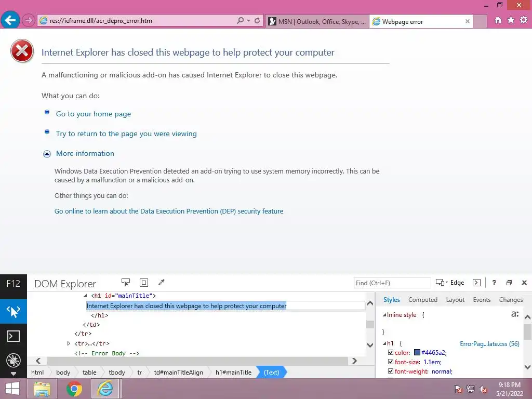Click the pseudo-state a: icon in Styles pane

tap(515, 314)
